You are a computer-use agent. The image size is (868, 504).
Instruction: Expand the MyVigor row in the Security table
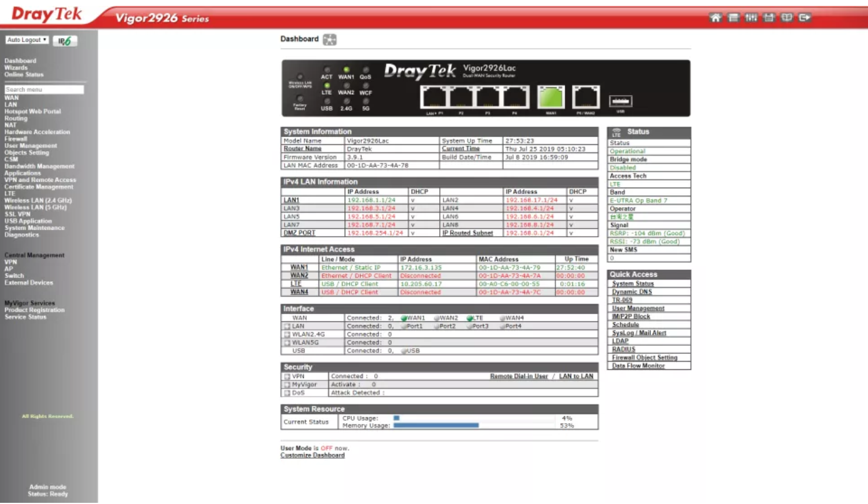tap(287, 385)
